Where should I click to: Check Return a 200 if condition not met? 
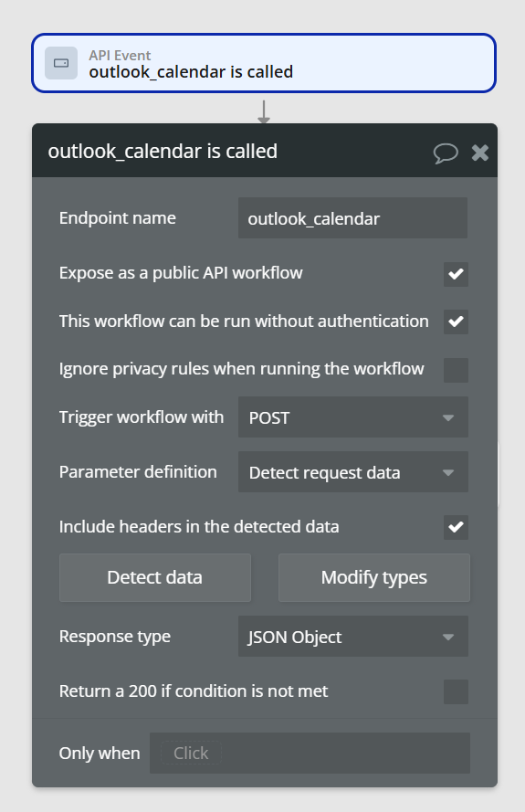456,691
